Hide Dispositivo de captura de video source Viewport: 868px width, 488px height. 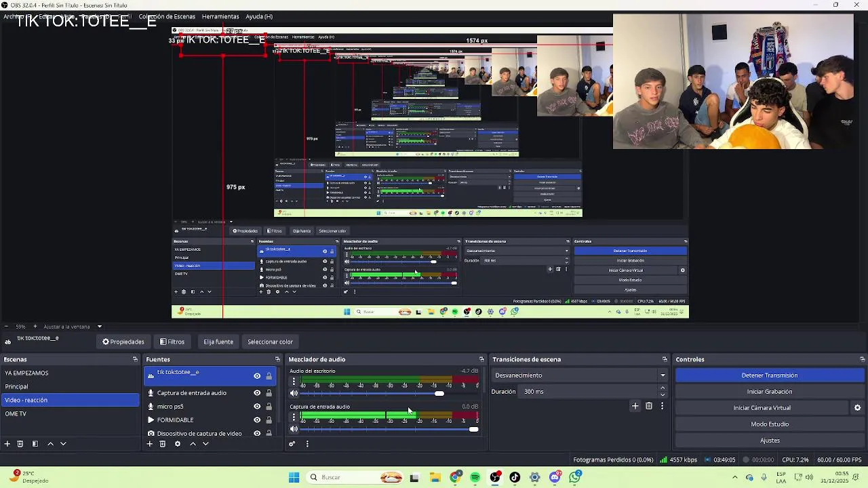257,433
